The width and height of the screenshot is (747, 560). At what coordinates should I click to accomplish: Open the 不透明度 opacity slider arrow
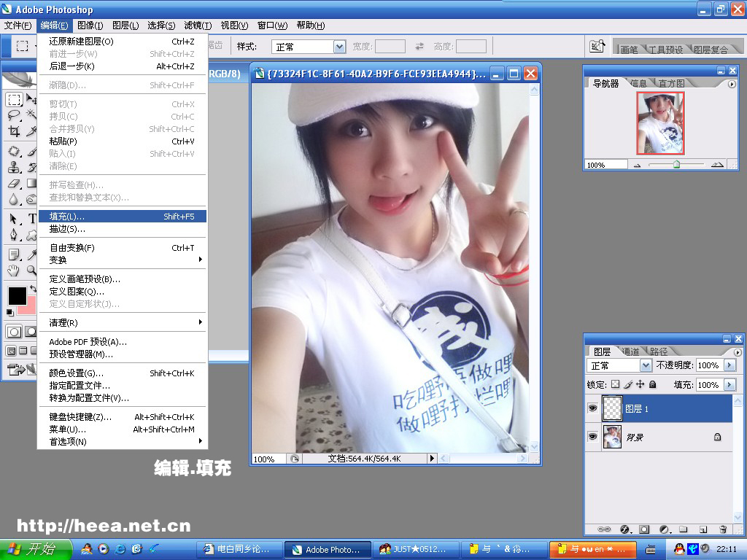(x=729, y=365)
